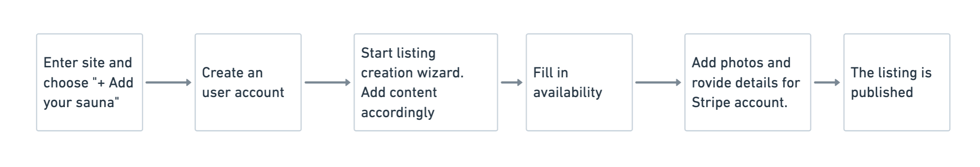The image size is (980, 167).
Task: Click the 'user account' text line
Action: 243,92
